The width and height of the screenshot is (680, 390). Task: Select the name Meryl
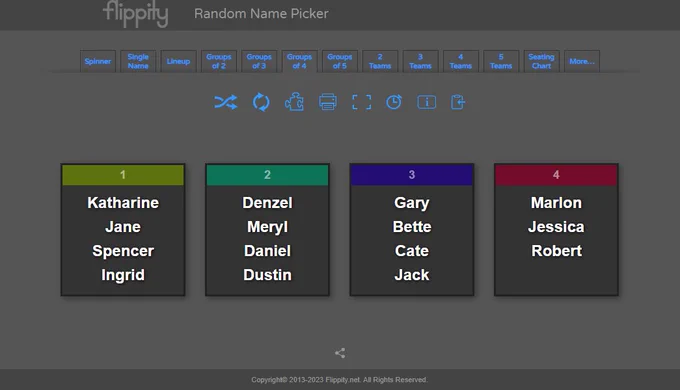click(268, 227)
